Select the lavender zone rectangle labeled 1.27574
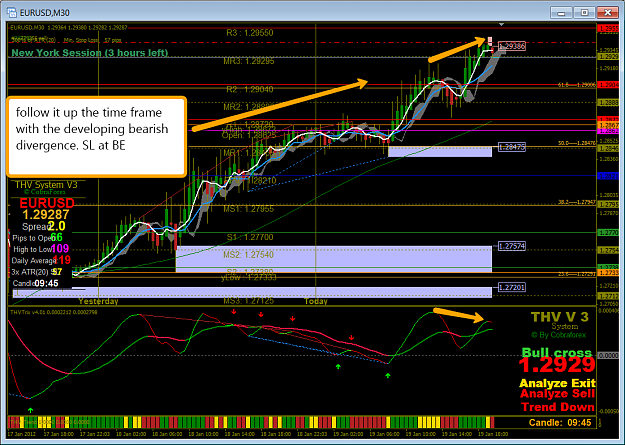The height and width of the screenshot is (445, 625). (x=334, y=259)
